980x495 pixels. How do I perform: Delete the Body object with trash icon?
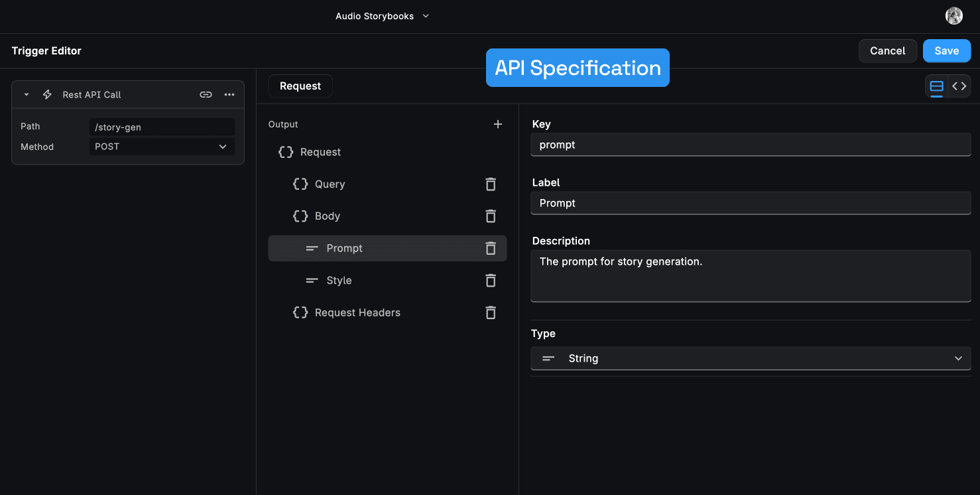491,216
